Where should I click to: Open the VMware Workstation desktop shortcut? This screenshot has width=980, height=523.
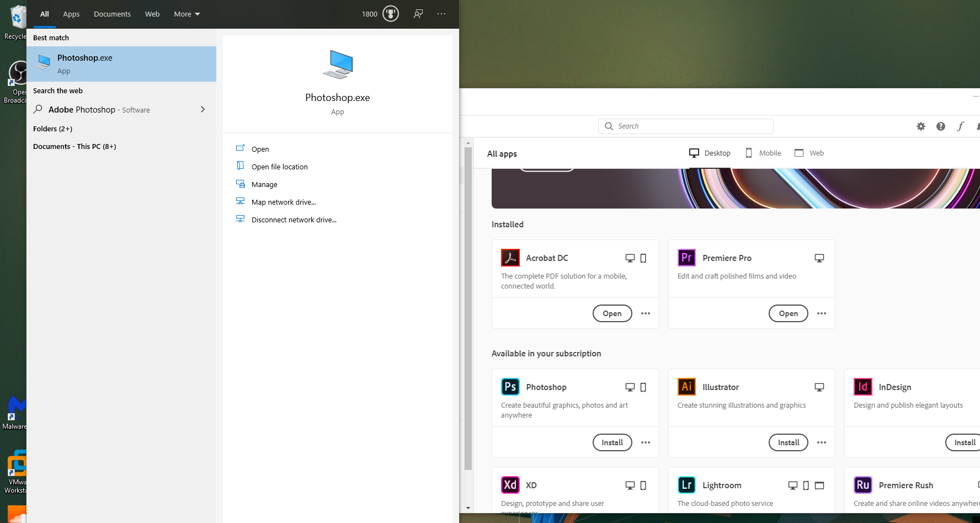pos(15,472)
